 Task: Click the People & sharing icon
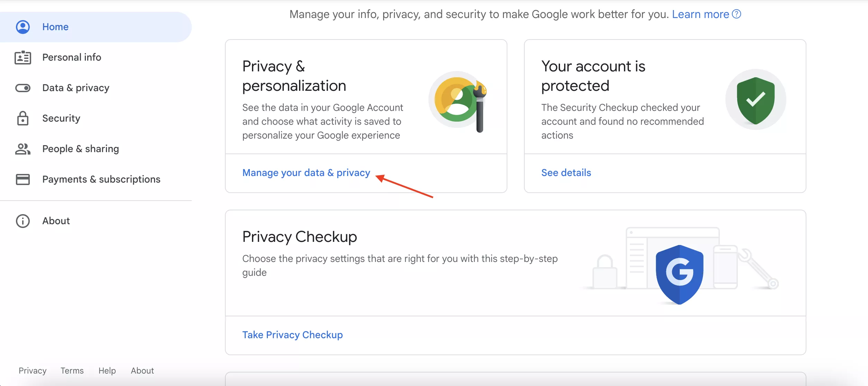pyautogui.click(x=23, y=149)
